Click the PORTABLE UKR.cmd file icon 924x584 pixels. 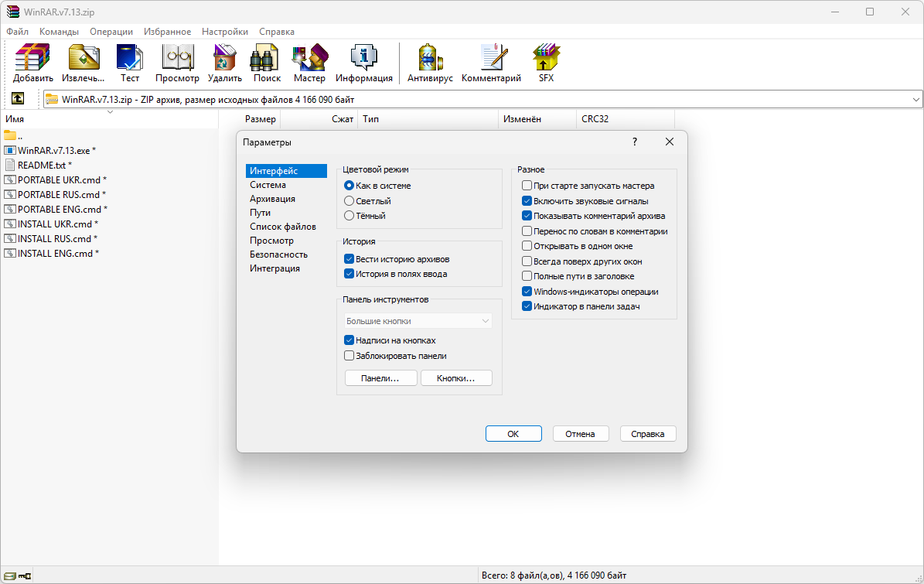[9, 179]
